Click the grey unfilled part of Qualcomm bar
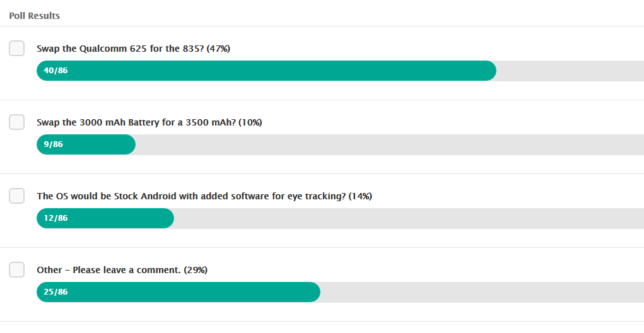Screen dimensions: 644x333 tap(570, 71)
